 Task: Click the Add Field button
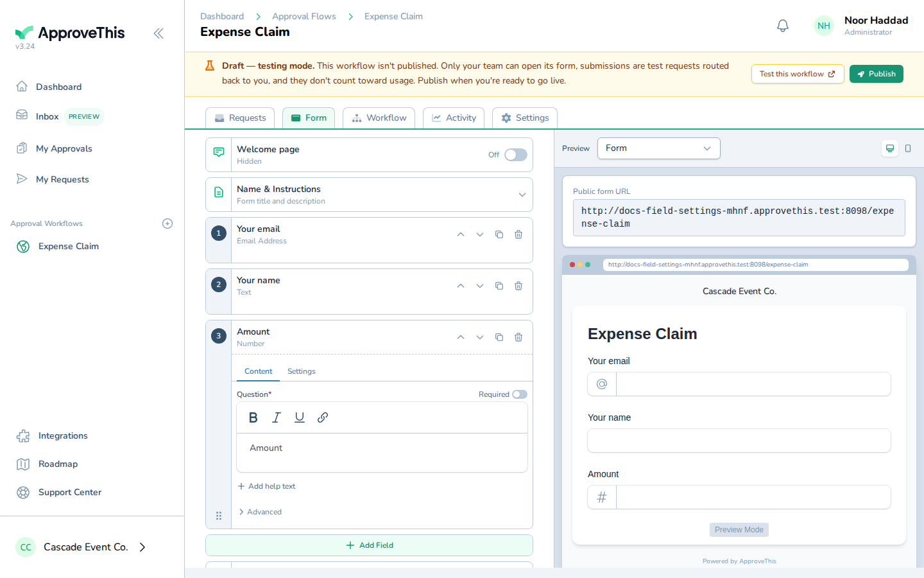(369, 545)
